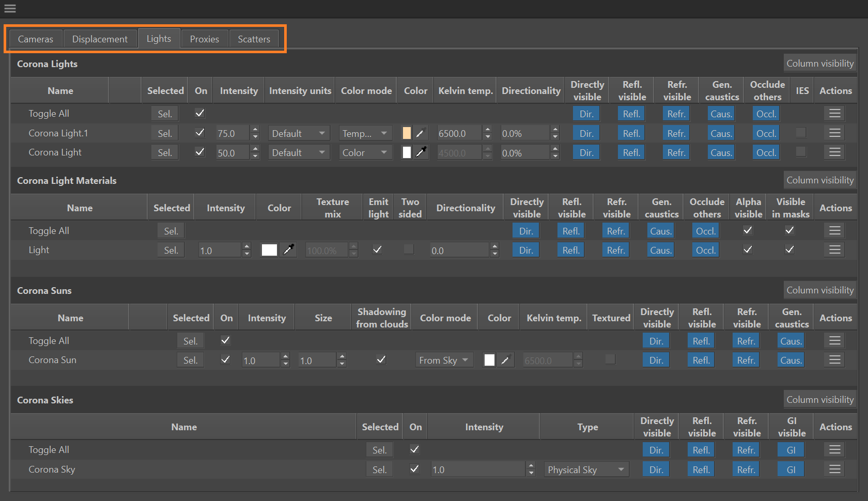This screenshot has width=868, height=501.
Task: Pick color with eyedropper for Light material
Action: [x=289, y=250]
